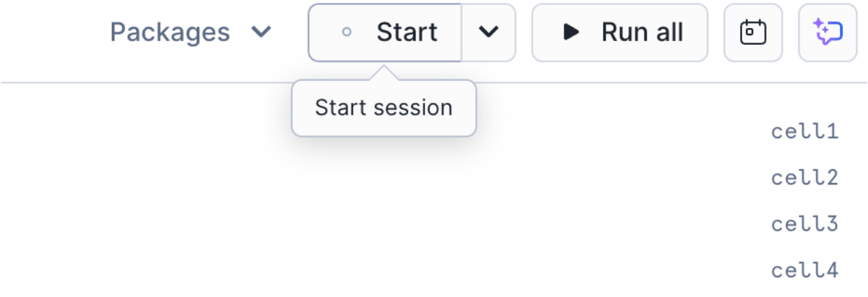This screenshot has width=868, height=297.
Task: Show session options with the Start split arrow
Action: (488, 32)
